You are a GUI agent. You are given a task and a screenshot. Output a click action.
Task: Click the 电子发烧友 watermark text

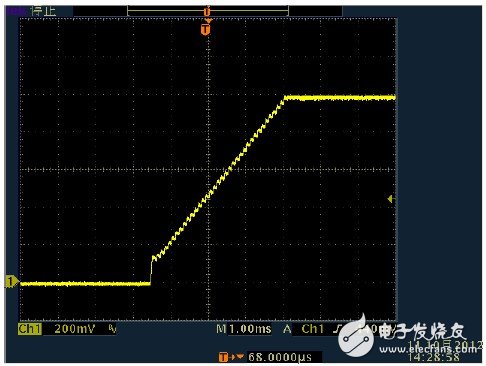tap(422, 331)
